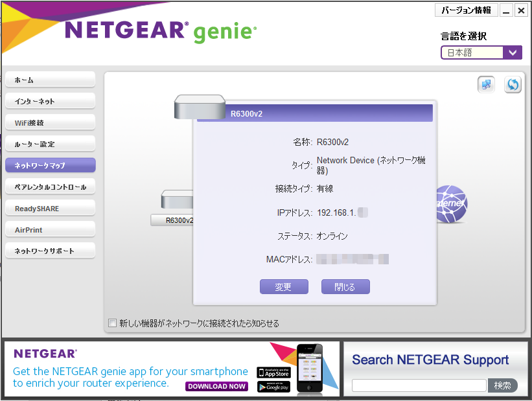Select ネットワークマップ sidebar item
The height and width of the screenshot is (401, 532).
[x=50, y=165]
